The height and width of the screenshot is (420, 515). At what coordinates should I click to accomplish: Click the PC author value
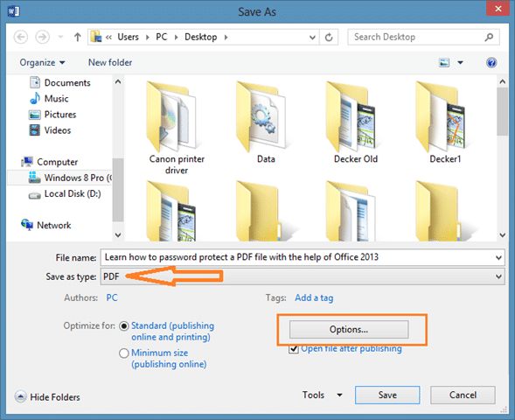pos(112,297)
